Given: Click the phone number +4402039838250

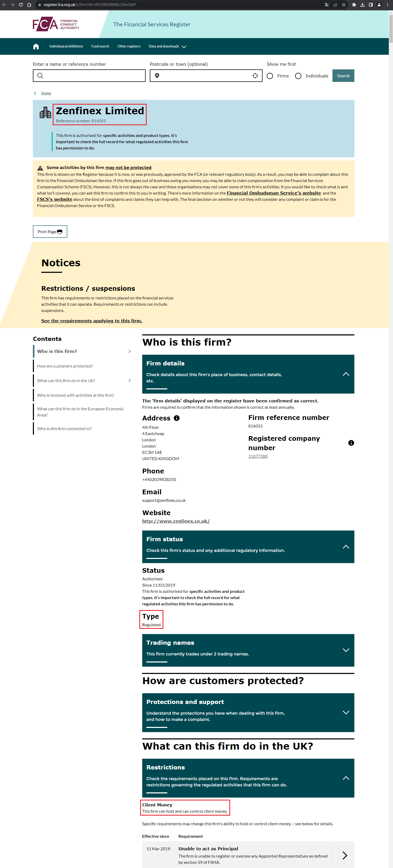Looking at the screenshot, I should (159, 480).
